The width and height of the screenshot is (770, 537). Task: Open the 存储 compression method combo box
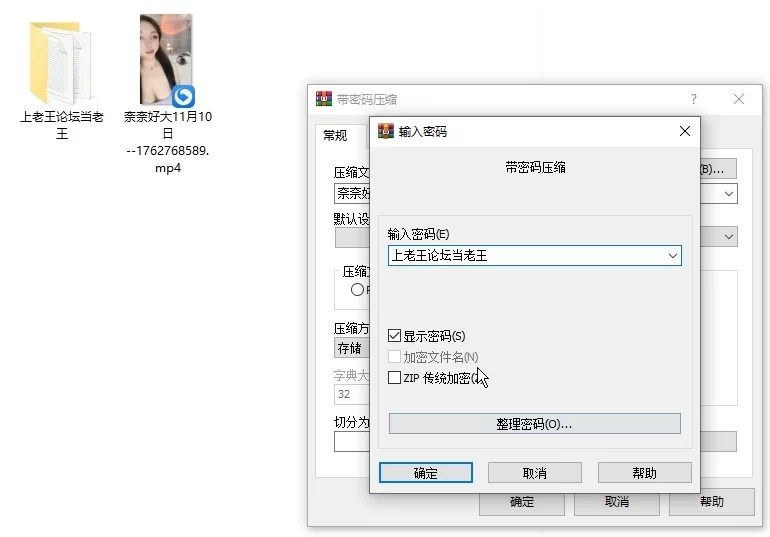pos(352,348)
